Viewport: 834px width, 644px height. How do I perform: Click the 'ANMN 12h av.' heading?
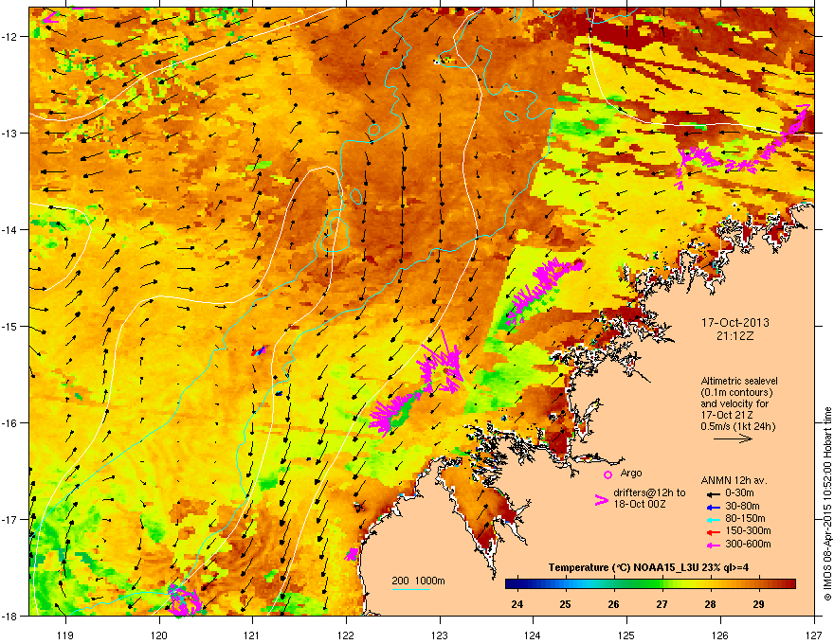click(x=734, y=481)
